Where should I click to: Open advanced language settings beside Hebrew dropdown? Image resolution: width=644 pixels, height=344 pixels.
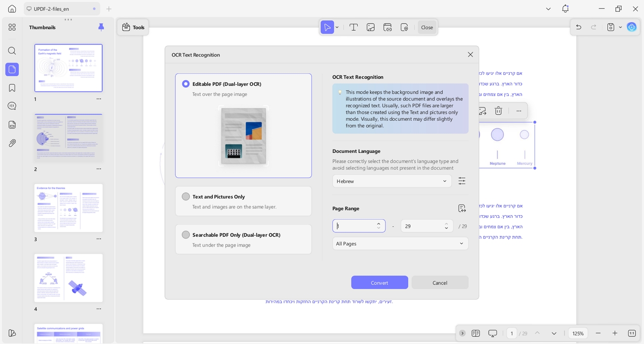[462, 181]
